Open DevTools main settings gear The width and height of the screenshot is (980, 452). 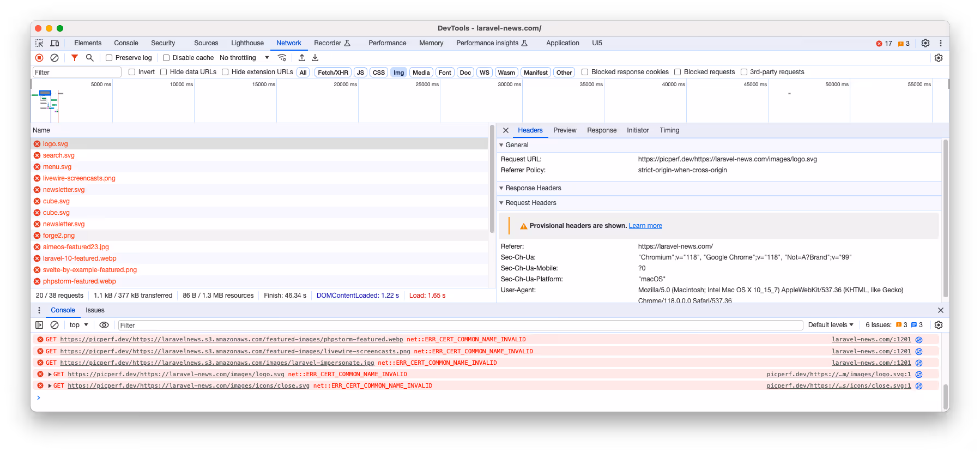click(x=925, y=43)
